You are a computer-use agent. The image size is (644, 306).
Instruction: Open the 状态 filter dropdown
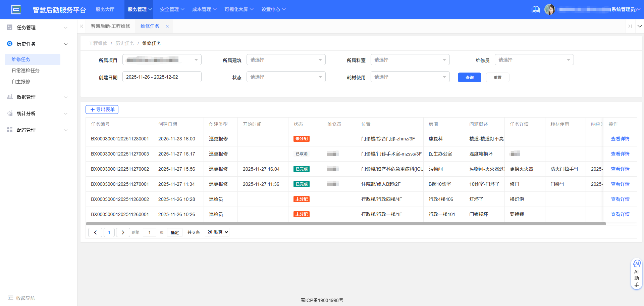[285, 77]
